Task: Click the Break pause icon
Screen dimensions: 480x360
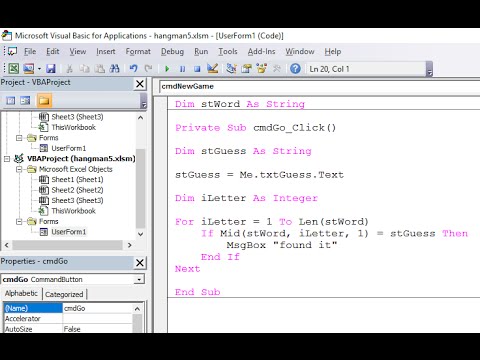Action: coord(182,69)
